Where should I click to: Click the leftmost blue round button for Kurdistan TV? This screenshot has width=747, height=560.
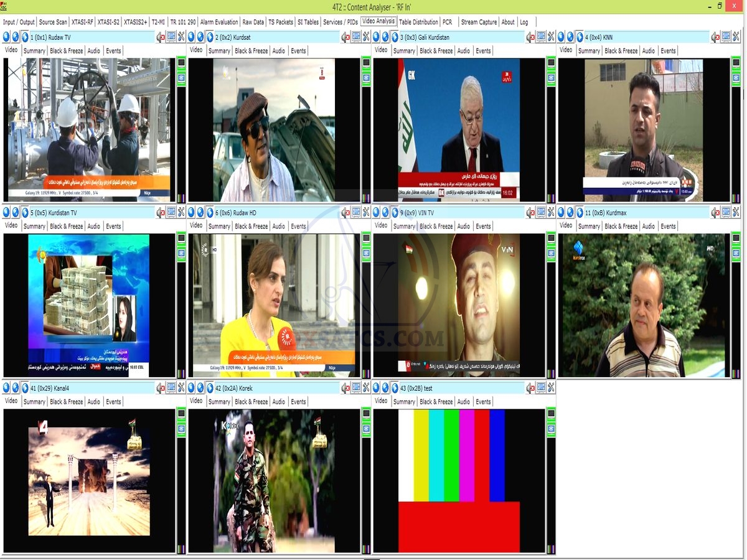click(6, 213)
